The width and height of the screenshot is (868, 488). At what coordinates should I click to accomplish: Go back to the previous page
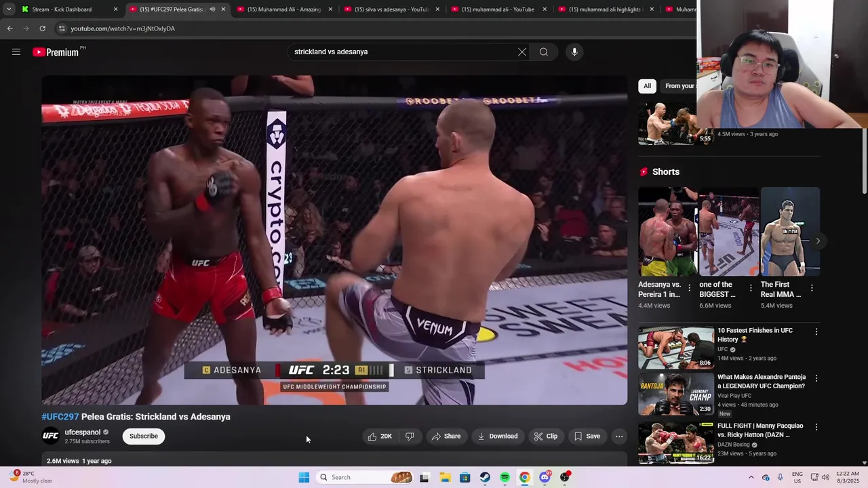(9, 28)
